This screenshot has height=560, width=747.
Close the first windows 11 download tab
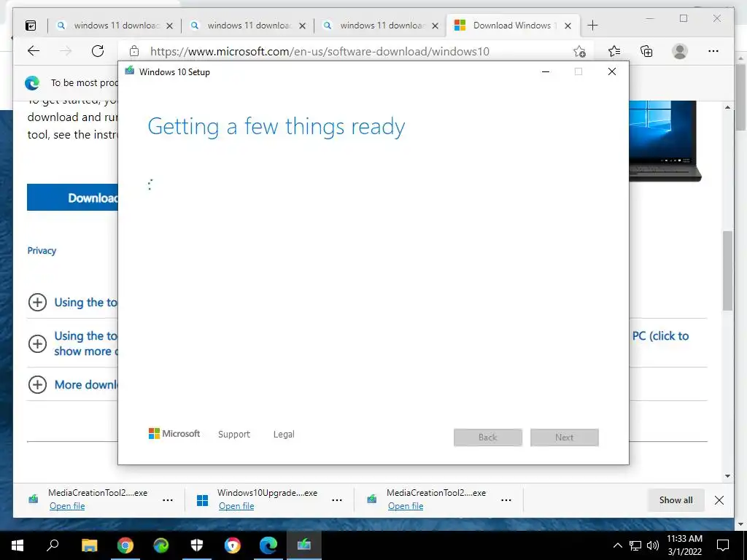pyautogui.click(x=169, y=26)
